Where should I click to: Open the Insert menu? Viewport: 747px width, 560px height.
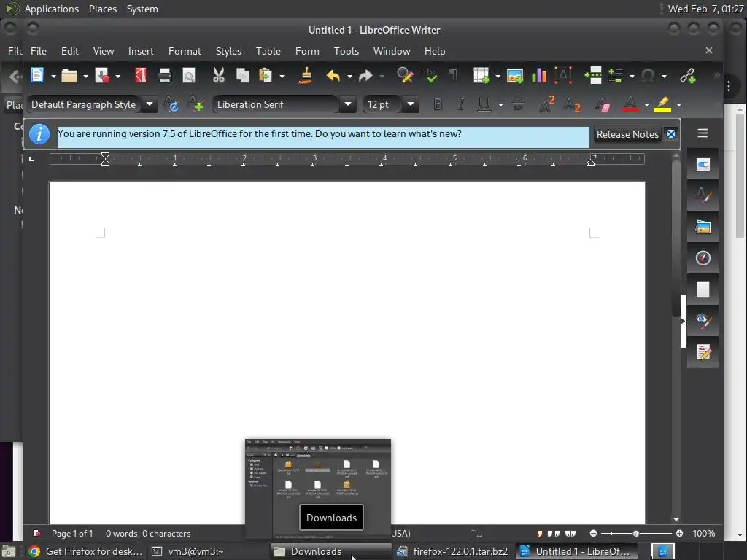coord(141,51)
